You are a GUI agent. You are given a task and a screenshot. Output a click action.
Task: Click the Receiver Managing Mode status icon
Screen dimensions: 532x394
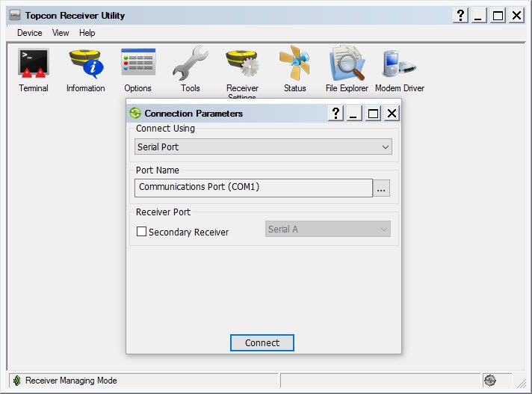click(16, 381)
